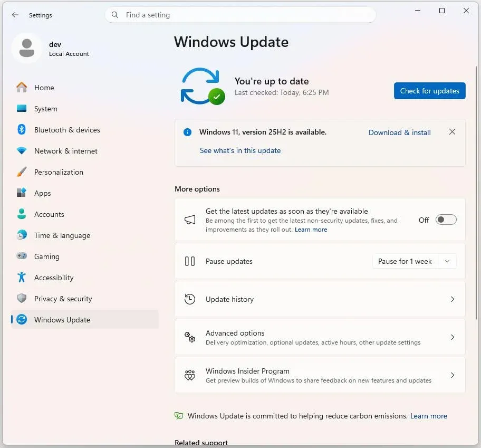Expand Update history chevron
The height and width of the screenshot is (448, 481).
coord(453,299)
